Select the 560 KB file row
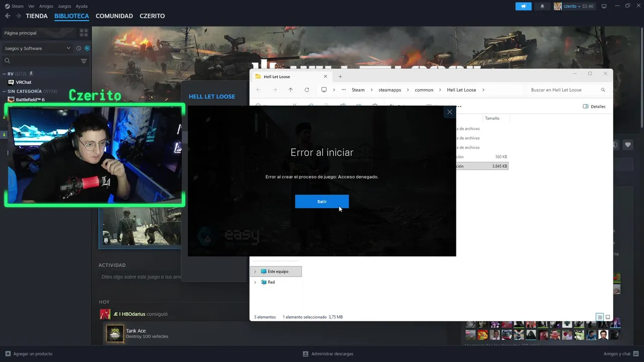Image resolution: width=644 pixels, height=362 pixels. [482, 157]
